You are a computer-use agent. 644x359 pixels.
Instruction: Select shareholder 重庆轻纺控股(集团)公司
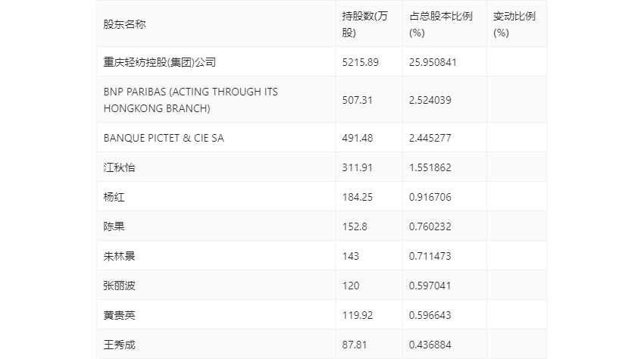160,62
